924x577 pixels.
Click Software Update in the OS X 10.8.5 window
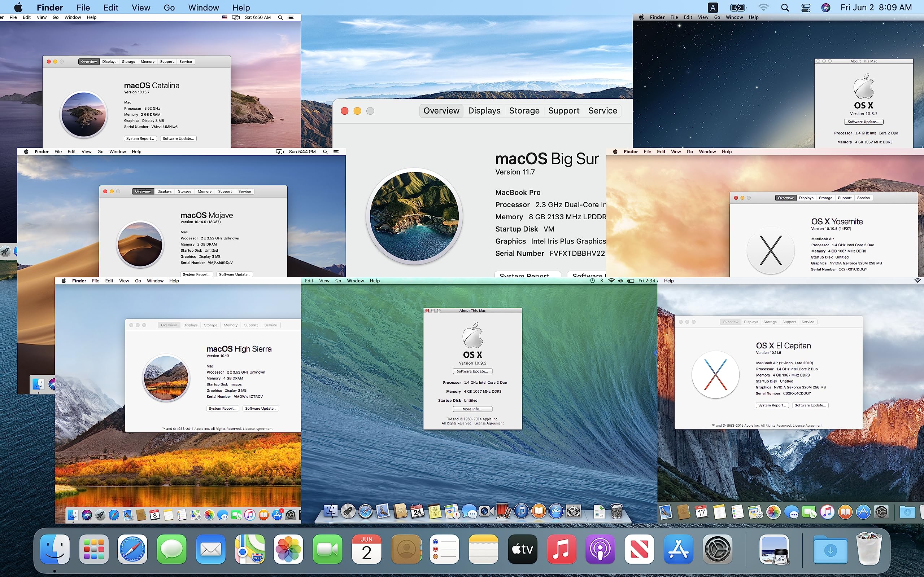pos(864,122)
